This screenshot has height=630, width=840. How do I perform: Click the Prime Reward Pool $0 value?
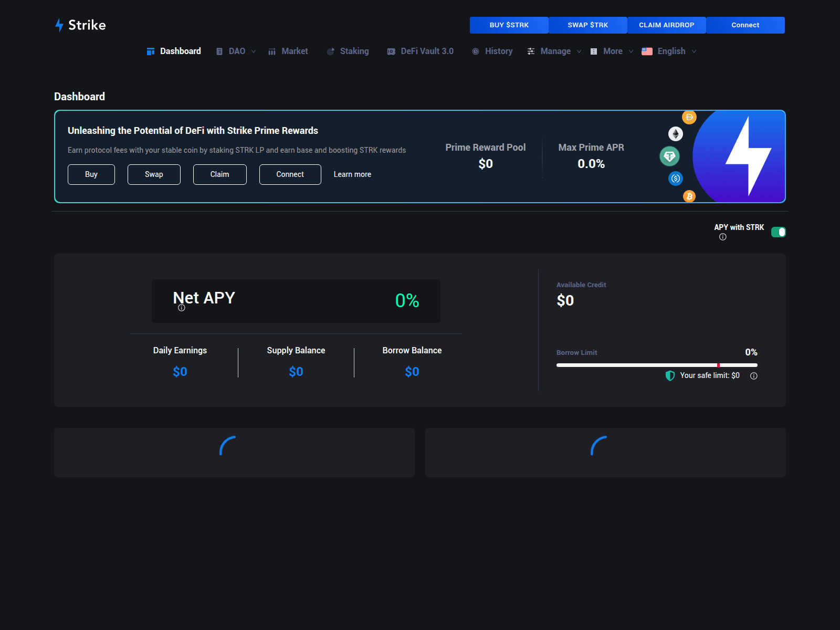tap(486, 164)
